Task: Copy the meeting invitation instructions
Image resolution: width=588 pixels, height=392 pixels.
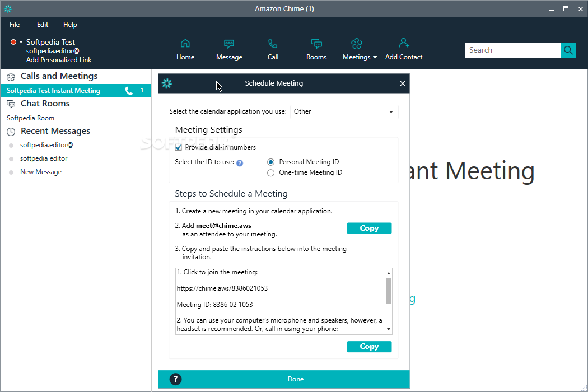Action: 369,347
